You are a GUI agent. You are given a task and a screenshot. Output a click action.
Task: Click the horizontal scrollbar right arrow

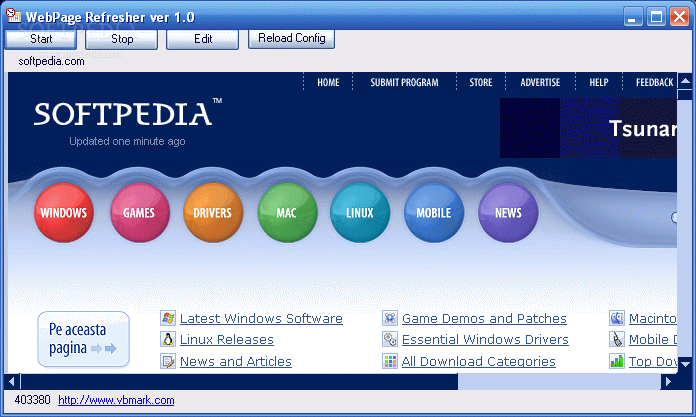point(668,381)
